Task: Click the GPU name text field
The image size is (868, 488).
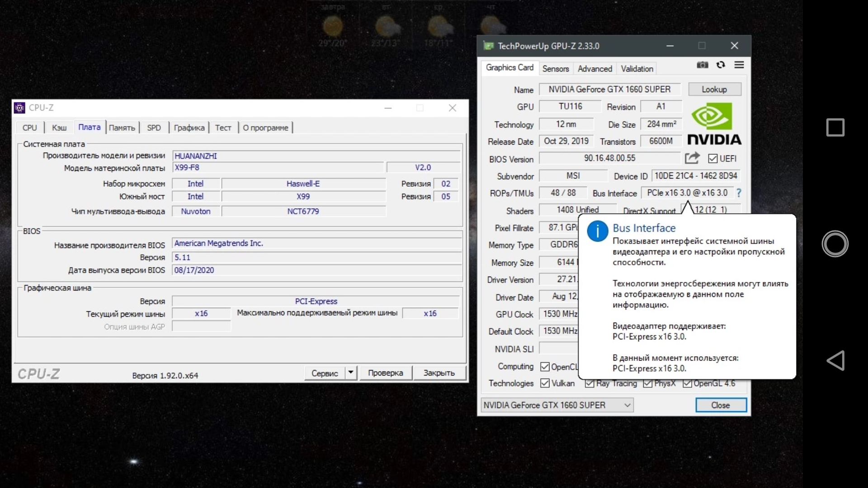Action: point(609,89)
